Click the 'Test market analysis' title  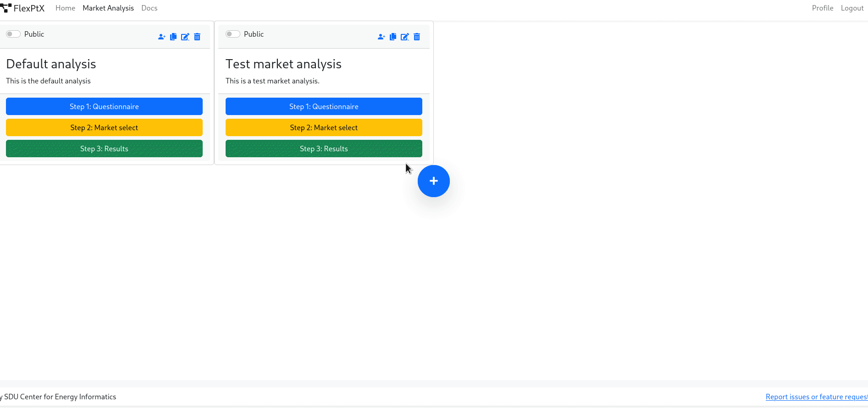[283, 64]
